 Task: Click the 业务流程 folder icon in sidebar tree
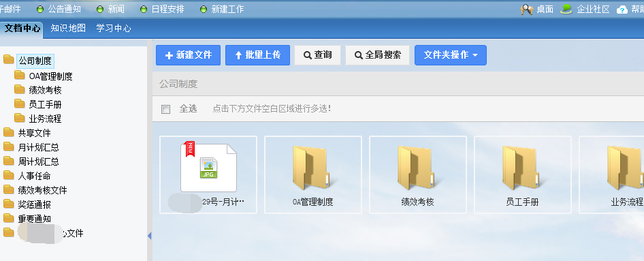(19, 118)
